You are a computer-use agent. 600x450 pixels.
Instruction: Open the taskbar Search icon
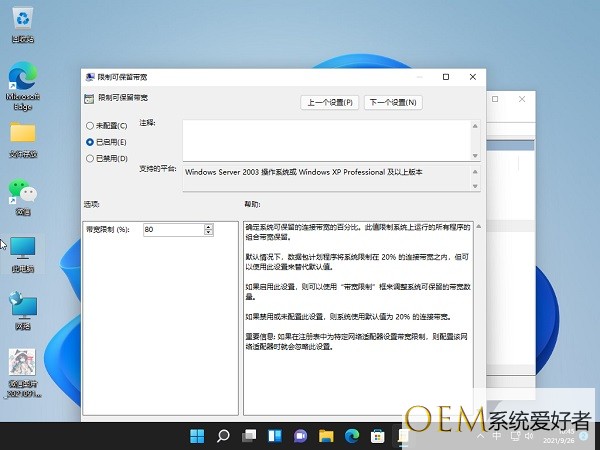pos(223,436)
